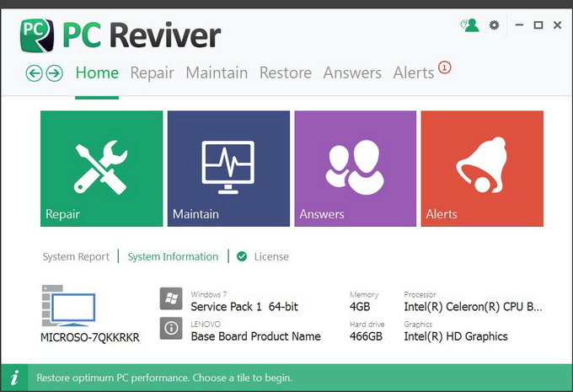Click the Graphics 'Intel(R) HD Graphics' text
573x392 pixels.
456,336
